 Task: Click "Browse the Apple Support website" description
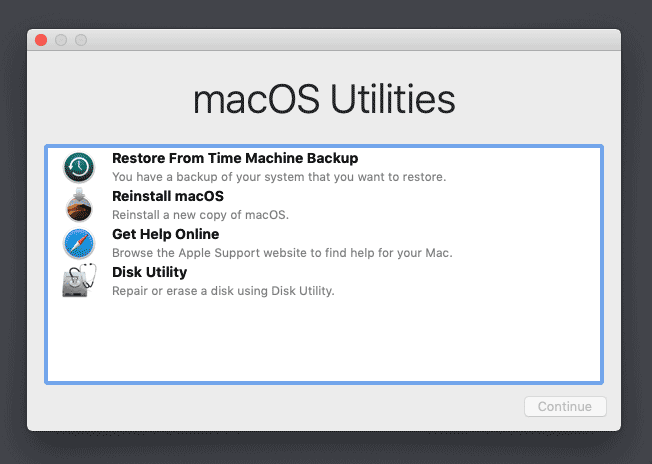[x=282, y=253]
